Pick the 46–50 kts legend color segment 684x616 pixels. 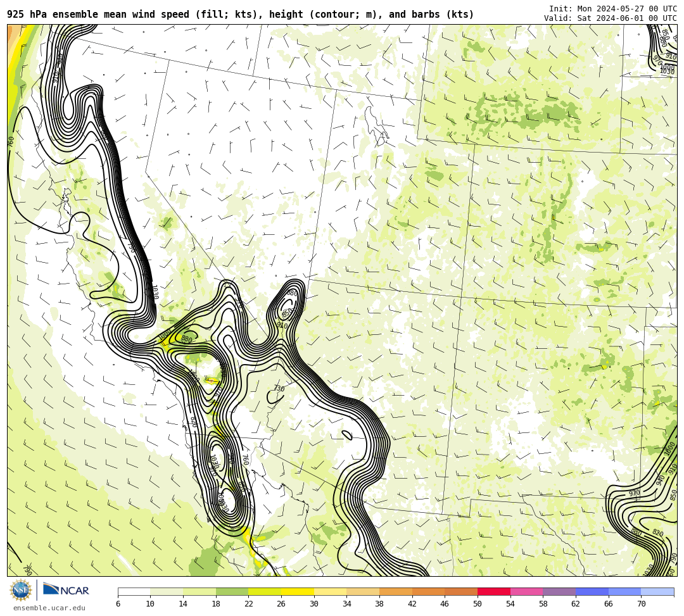461,592
